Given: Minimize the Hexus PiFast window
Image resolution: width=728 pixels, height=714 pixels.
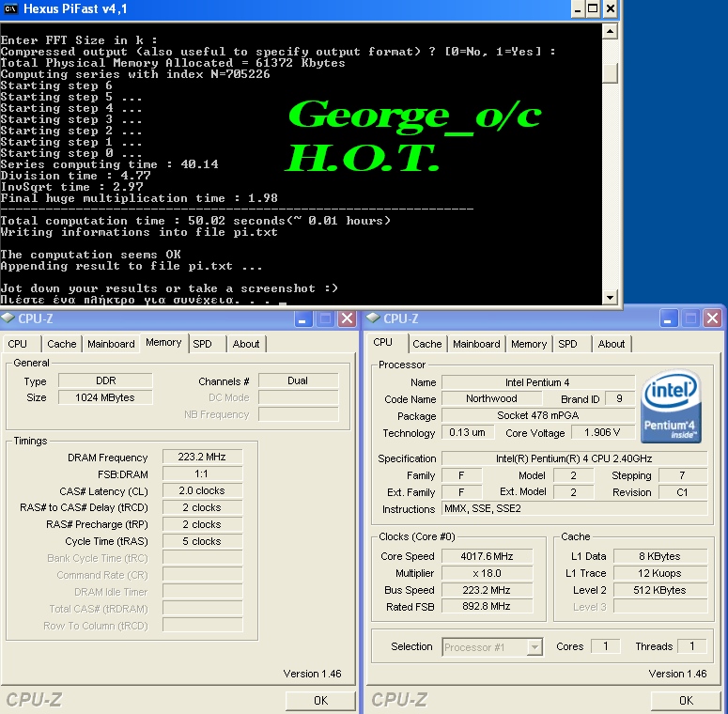Looking at the screenshot, I should click(578, 8).
